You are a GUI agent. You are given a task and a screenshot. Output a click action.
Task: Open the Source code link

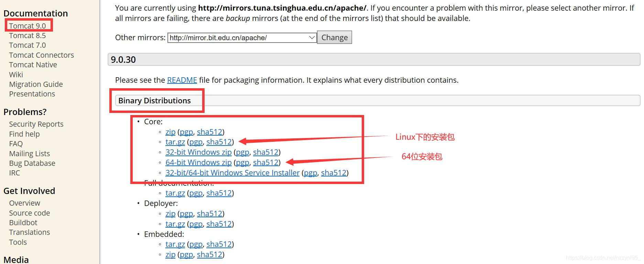click(29, 213)
